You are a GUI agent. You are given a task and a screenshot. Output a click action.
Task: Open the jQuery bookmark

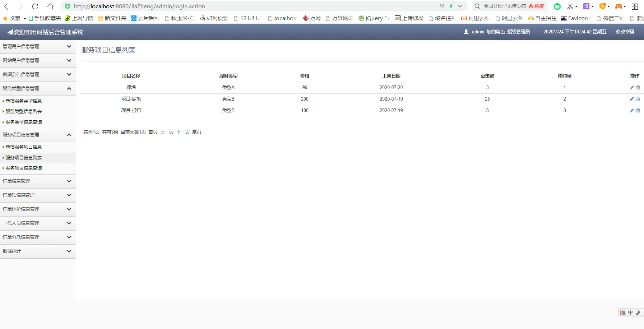pyautogui.click(x=374, y=18)
